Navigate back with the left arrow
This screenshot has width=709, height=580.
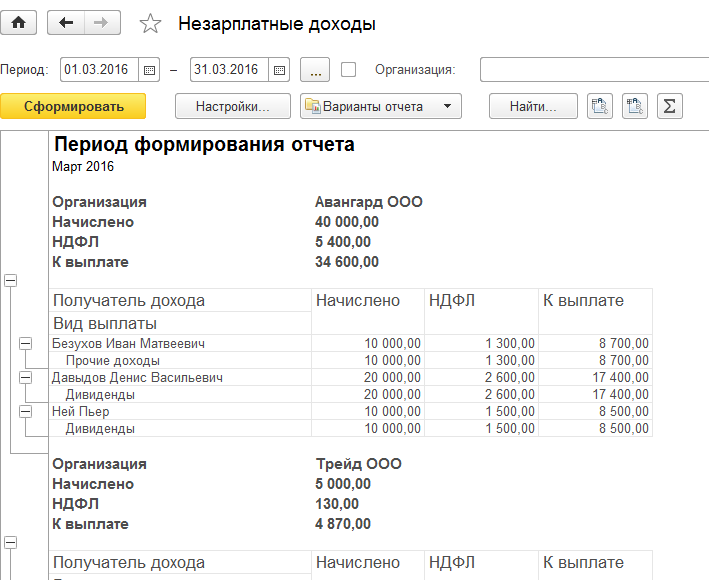pyautogui.click(x=67, y=22)
